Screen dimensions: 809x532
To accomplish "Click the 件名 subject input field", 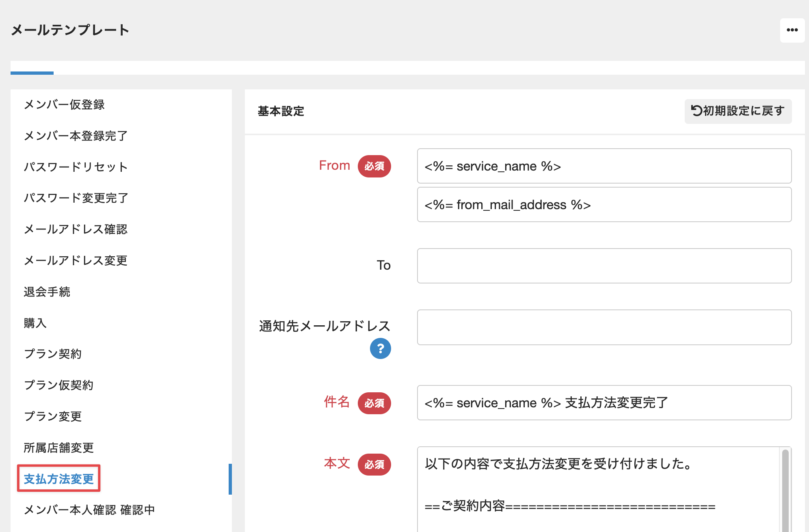I will click(x=604, y=403).
